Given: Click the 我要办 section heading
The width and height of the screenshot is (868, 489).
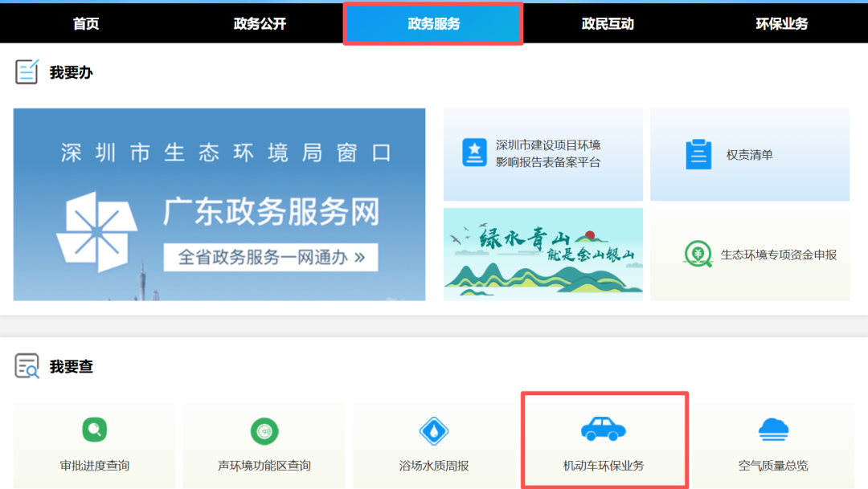Looking at the screenshot, I should [x=71, y=72].
